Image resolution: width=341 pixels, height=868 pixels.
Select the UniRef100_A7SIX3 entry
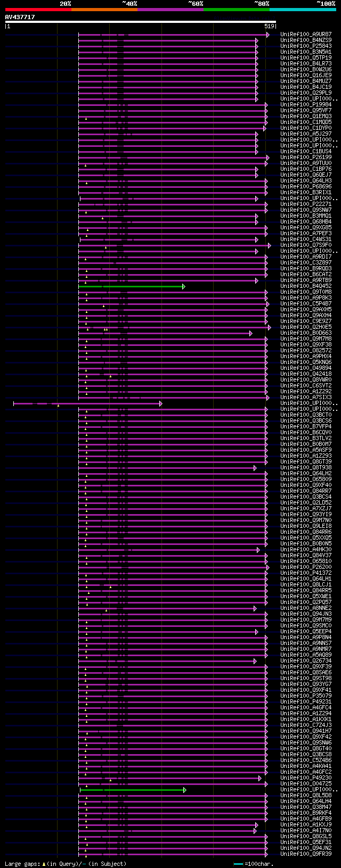click(306, 398)
